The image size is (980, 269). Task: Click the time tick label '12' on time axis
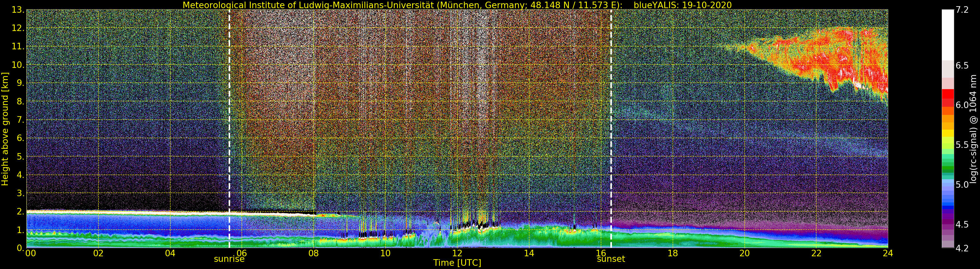[457, 253]
